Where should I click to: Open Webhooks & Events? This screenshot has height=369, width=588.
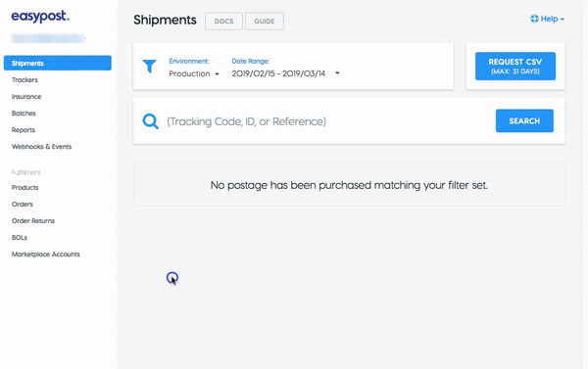41,147
